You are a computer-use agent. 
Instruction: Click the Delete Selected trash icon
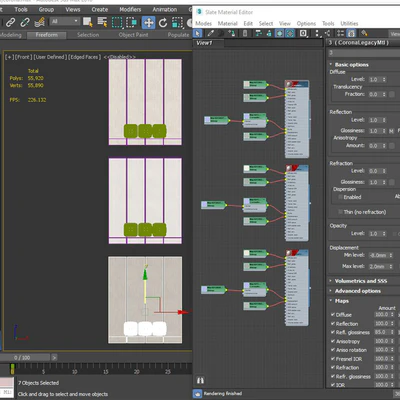point(245,33)
